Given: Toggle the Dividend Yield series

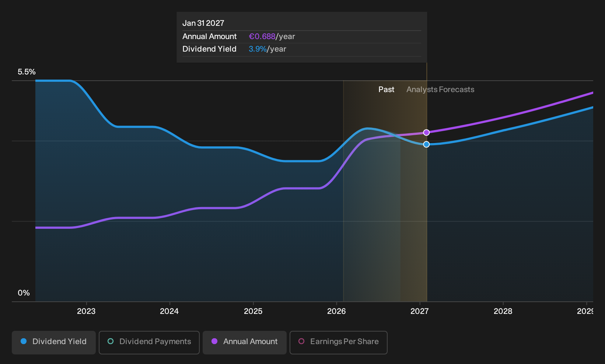Looking at the screenshot, I should [x=54, y=343].
